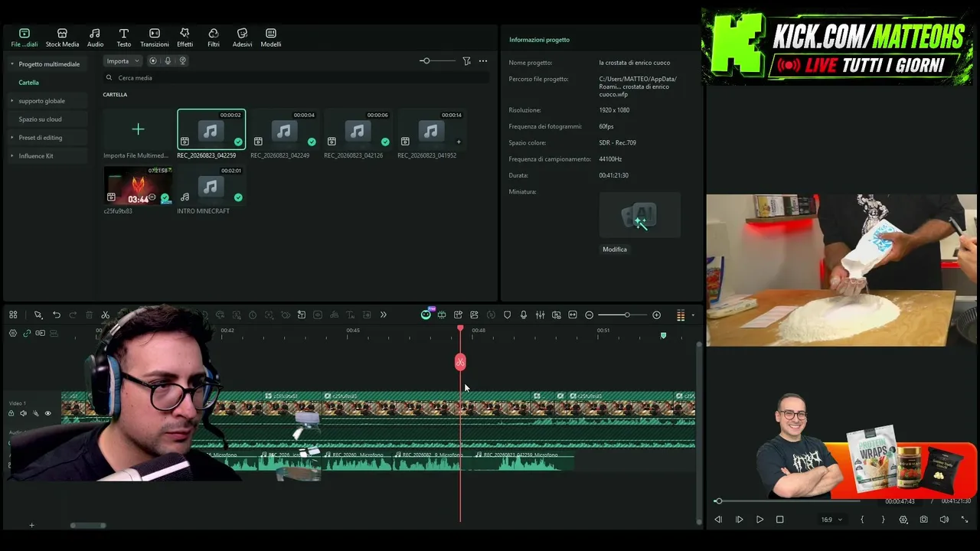
Task: Hide the Video 1 track with eye icon
Action: [47, 414]
